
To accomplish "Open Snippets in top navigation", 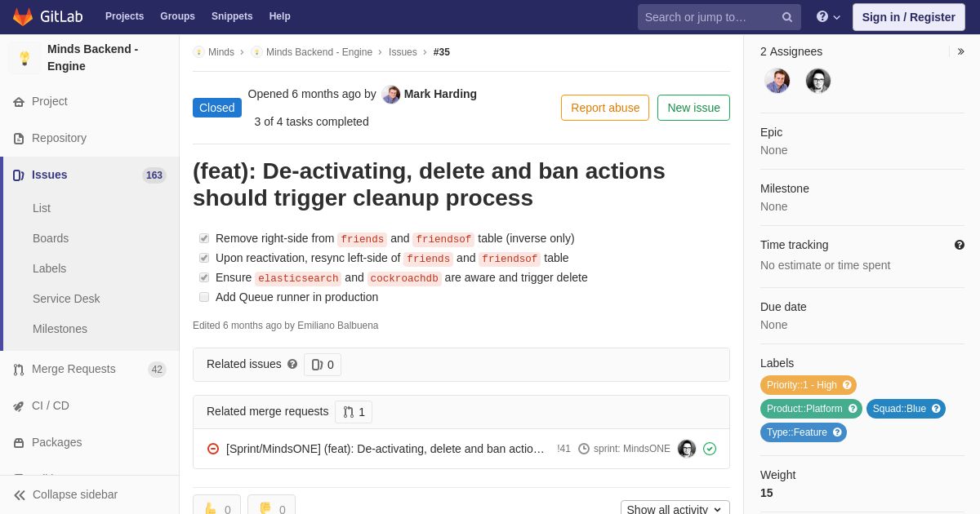I will point(232,16).
